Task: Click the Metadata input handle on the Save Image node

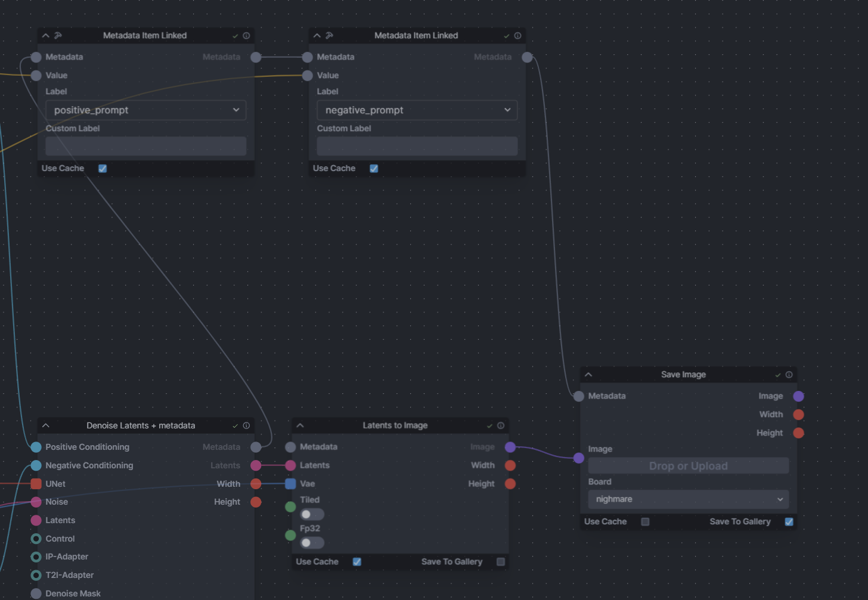Action: coord(579,396)
